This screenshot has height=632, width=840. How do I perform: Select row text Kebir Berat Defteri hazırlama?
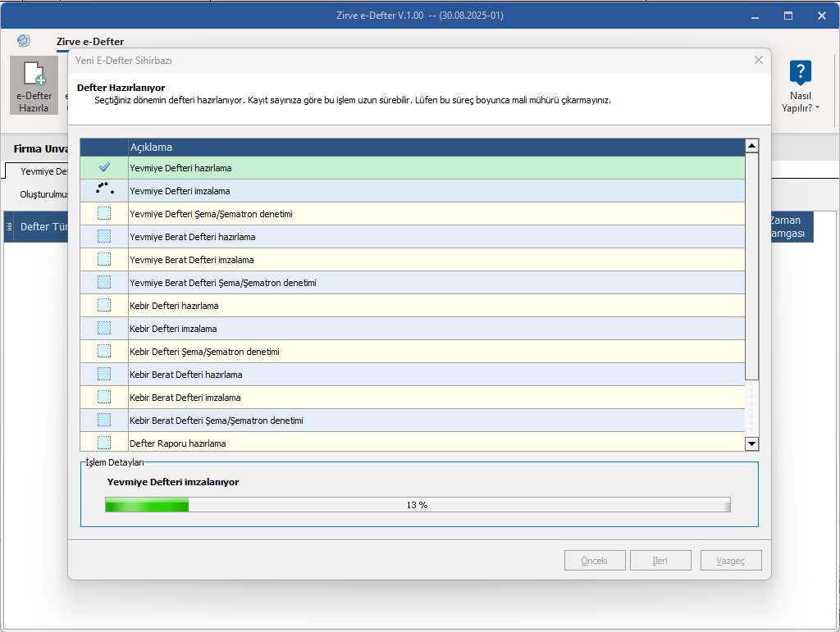186,375
